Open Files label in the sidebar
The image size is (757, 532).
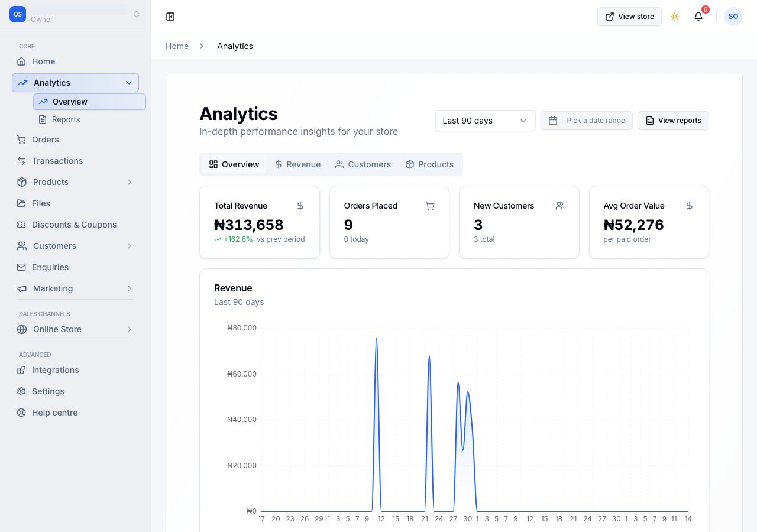[41, 203]
